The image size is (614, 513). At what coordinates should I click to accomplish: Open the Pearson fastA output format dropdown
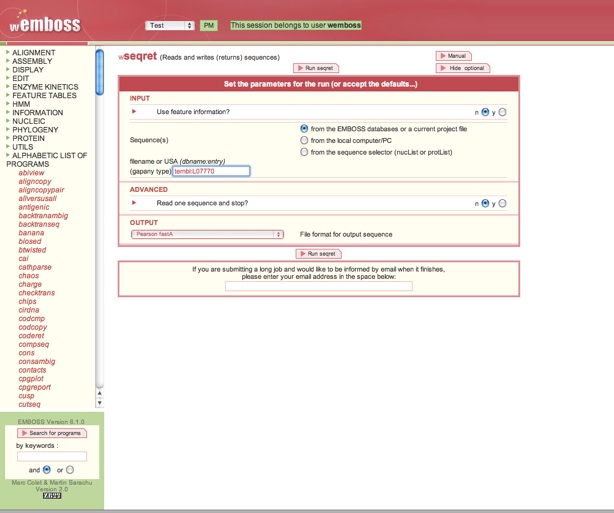pyautogui.click(x=207, y=234)
